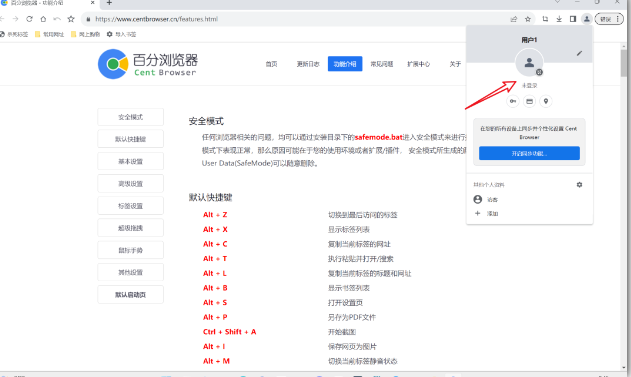Open 扩展中心 nav item
Image resolution: width=631 pixels, height=377 pixels.
coord(419,64)
